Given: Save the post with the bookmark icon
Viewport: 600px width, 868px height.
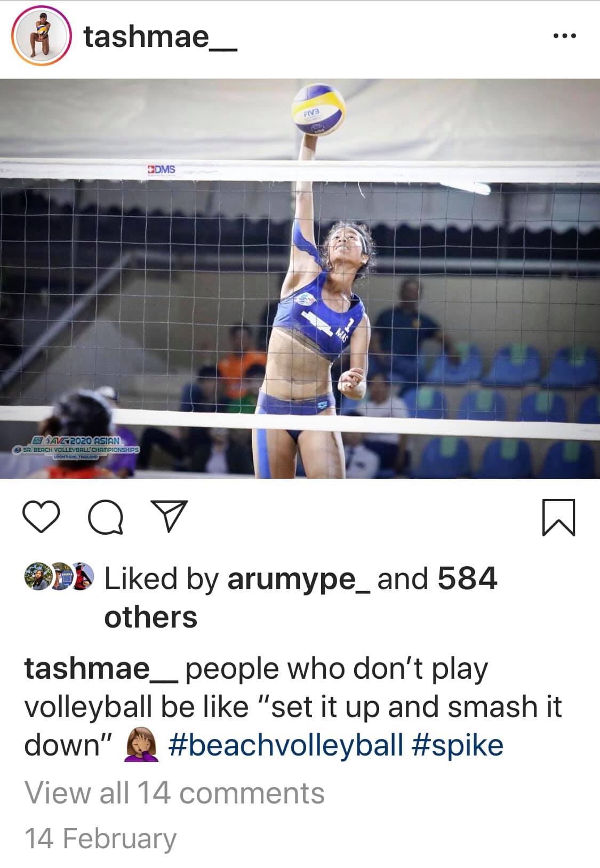Looking at the screenshot, I should click(x=558, y=517).
